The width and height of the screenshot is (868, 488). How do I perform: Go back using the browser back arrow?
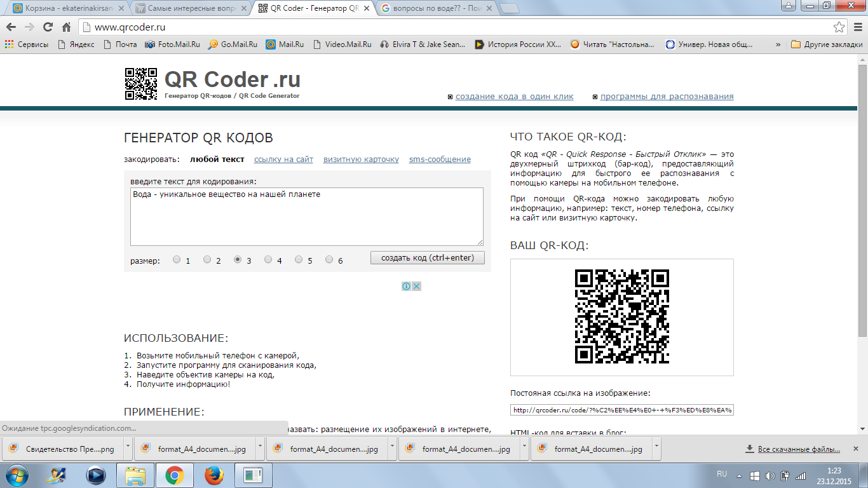11,27
